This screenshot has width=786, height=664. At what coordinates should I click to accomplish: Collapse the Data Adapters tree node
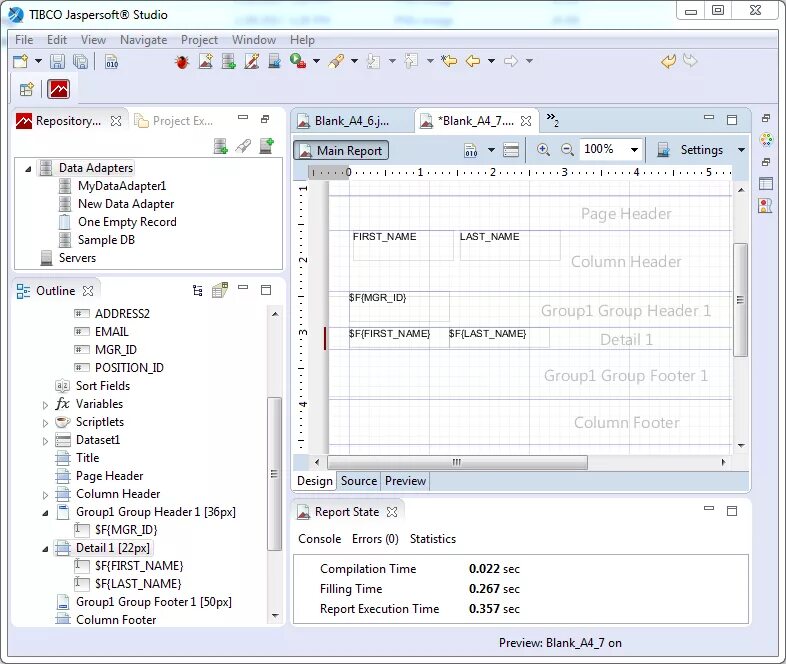[x=28, y=169]
